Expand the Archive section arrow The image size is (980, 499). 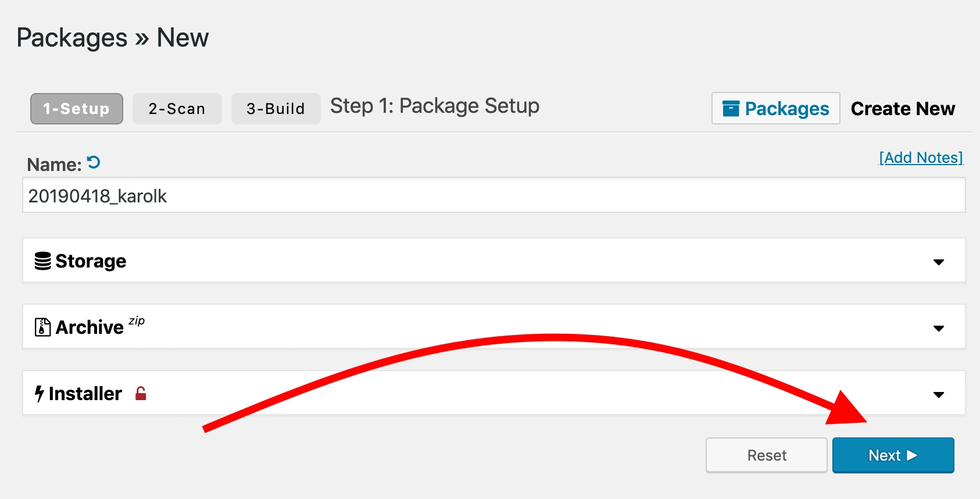(x=938, y=328)
